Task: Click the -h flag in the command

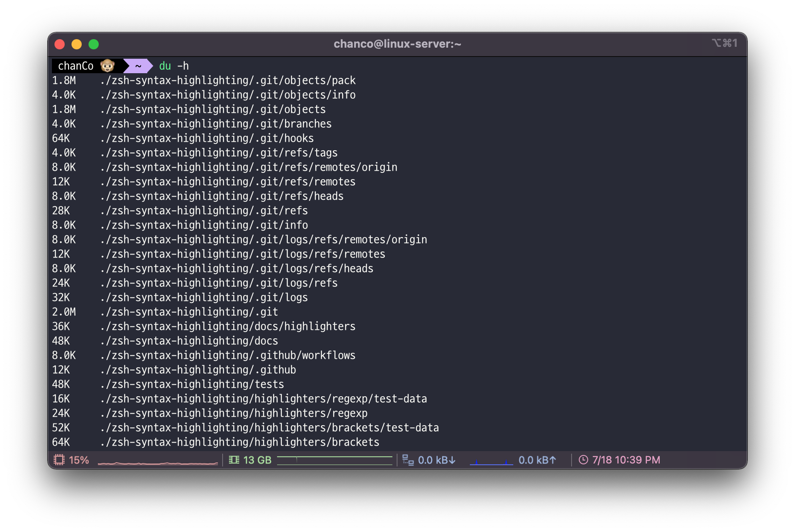Action: [x=183, y=66]
